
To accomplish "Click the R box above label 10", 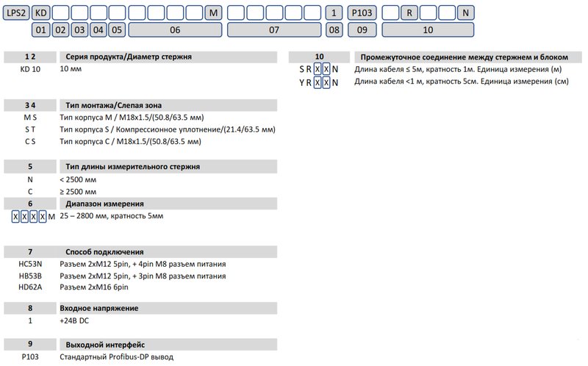I will tap(409, 13).
